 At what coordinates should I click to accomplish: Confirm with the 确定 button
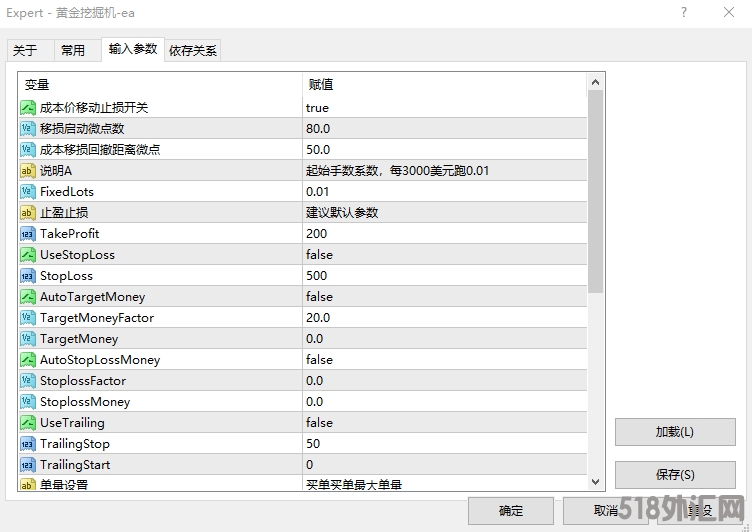point(511,510)
